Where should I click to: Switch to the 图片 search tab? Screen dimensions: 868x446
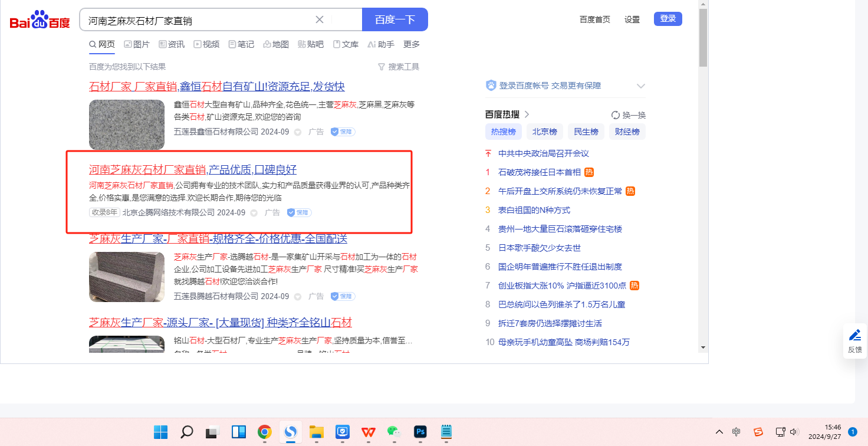coord(136,44)
